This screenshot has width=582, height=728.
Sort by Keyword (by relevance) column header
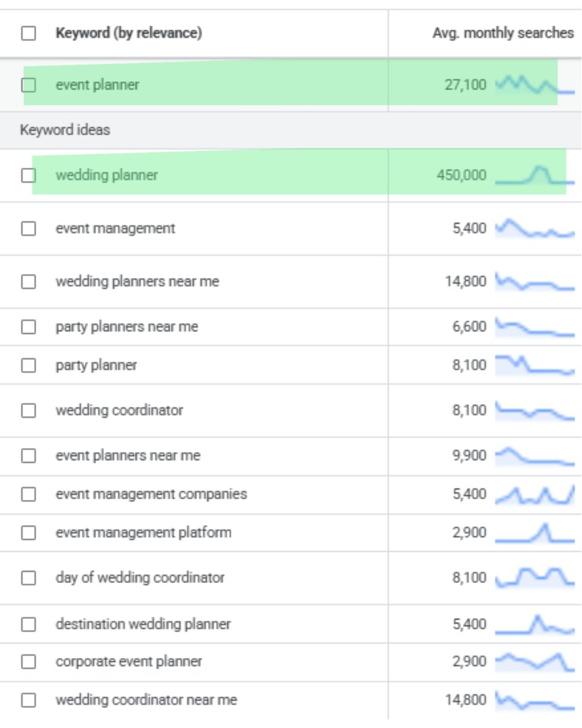click(128, 33)
